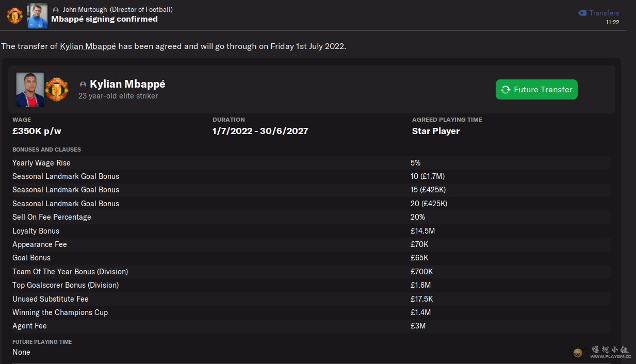Click the Manchester United crest in message header

(14, 15)
